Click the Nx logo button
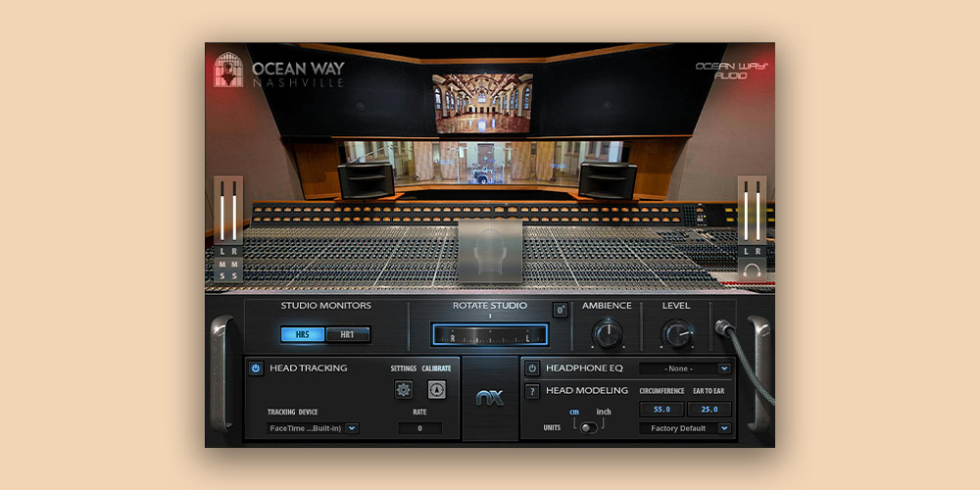 click(x=490, y=399)
